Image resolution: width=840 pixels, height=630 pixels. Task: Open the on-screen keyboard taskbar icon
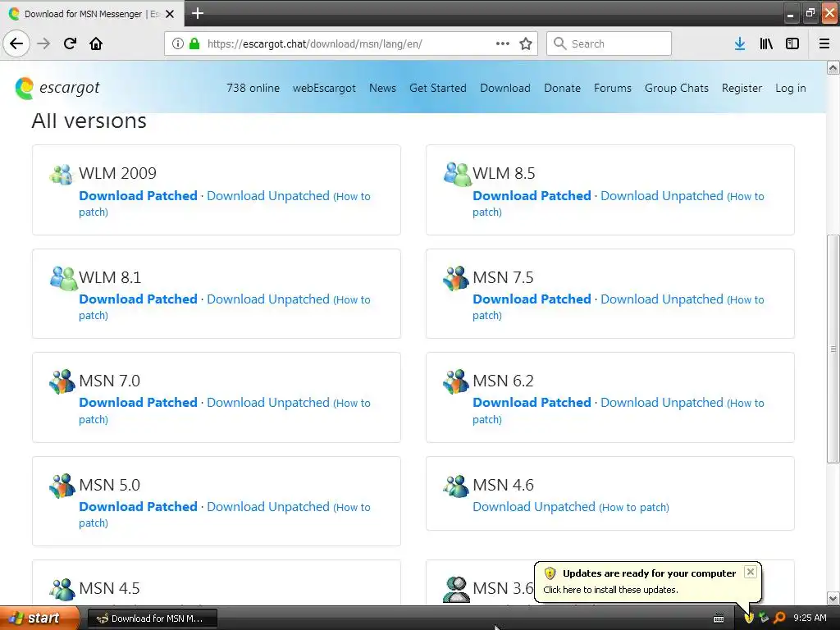719,619
